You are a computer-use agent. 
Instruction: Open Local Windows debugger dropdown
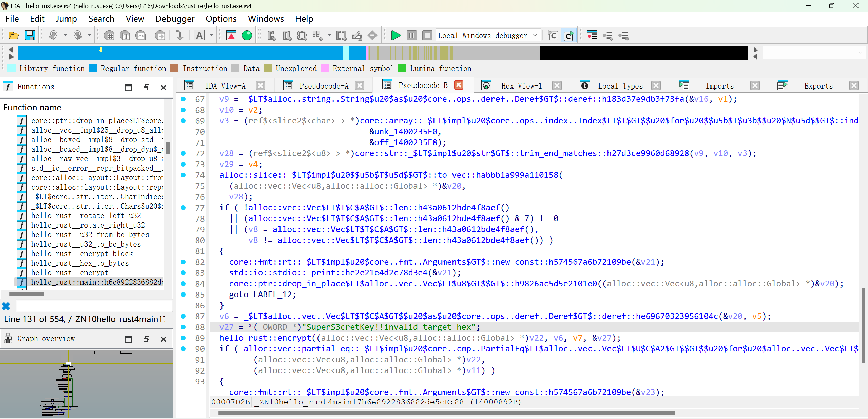point(535,35)
